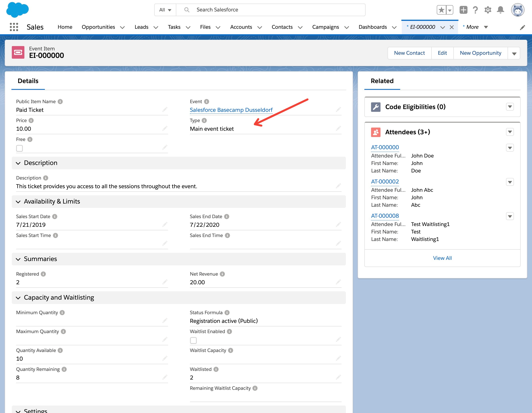This screenshot has width=532, height=413.
Task: Show info tooltip for Event field
Action: (x=207, y=102)
